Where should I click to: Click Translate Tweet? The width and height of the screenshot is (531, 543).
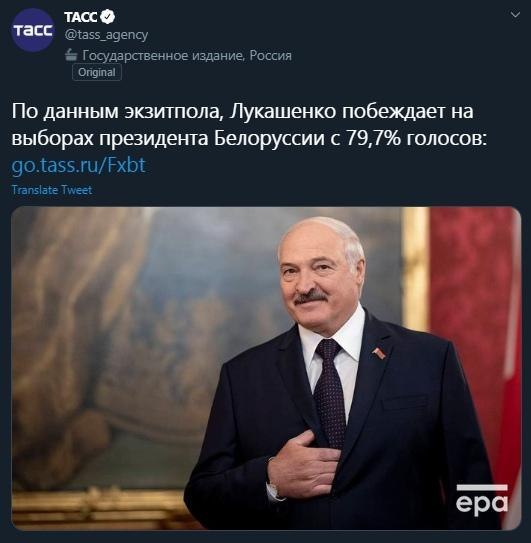click(52, 190)
